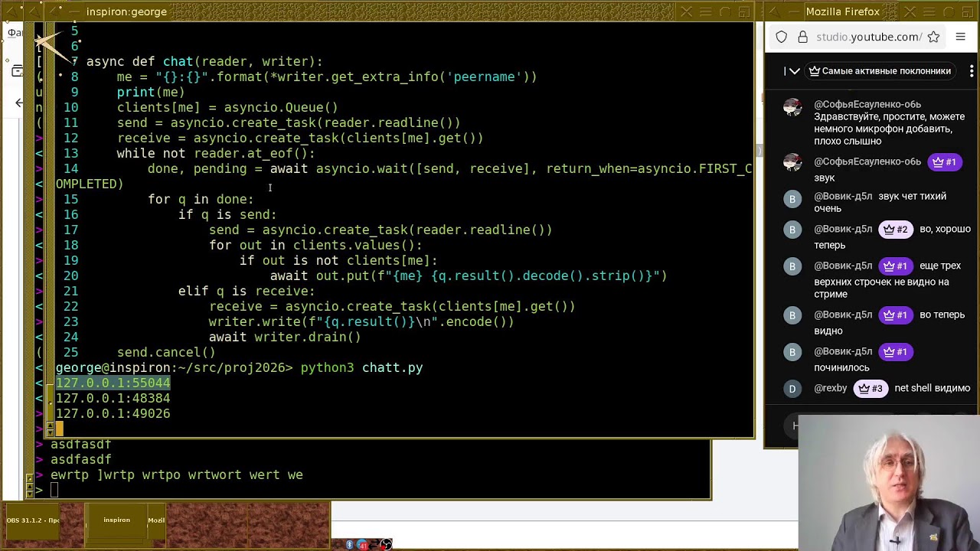Switch to OBS 31.1.2 in the taskbar
Image resolution: width=980 pixels, height=551 pixels.
pos(34,520)
